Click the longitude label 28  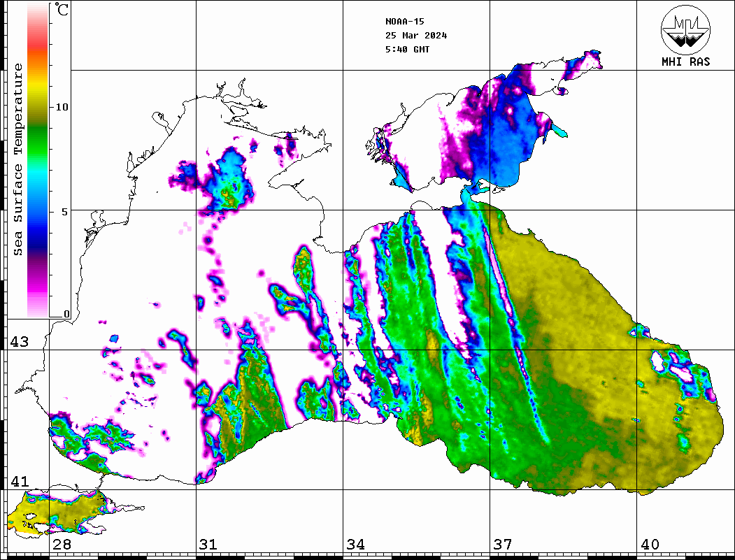pyautogui.click(x=62, y=545)
